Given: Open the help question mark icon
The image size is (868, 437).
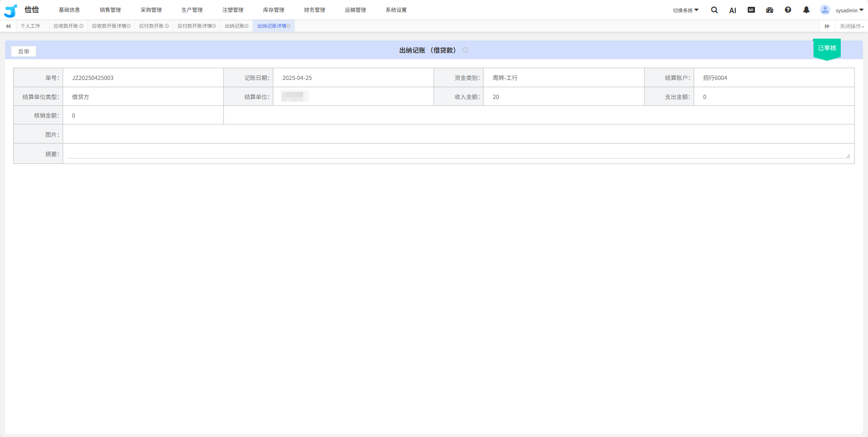Looking at the screenshot, I should tap(788, 10).
